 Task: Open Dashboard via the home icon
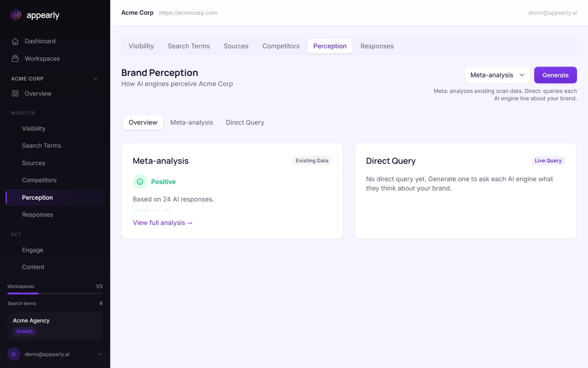click(15, 41)
